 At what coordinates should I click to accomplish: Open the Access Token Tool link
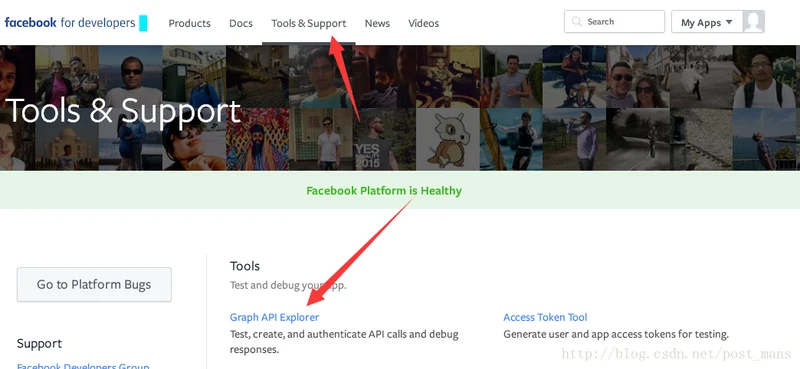545,317
